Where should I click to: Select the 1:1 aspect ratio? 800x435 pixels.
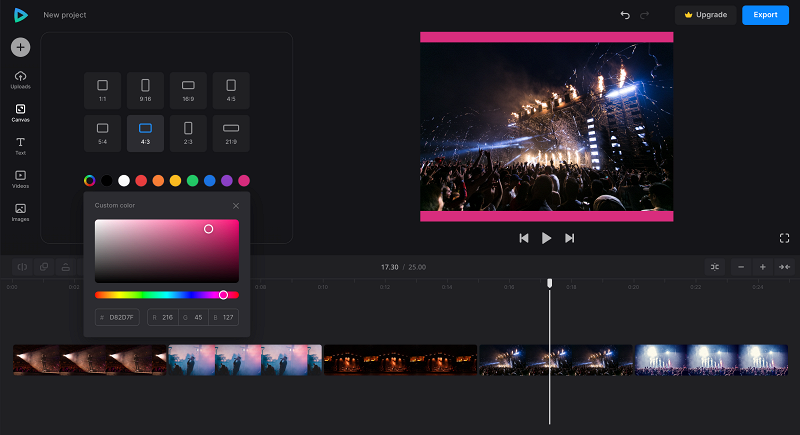[x=103, y=90]
